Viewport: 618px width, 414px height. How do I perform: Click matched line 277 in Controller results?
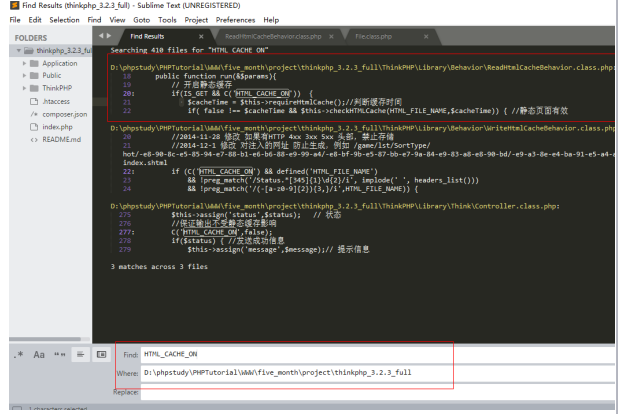pyautogui.click(x=197, y=232)
